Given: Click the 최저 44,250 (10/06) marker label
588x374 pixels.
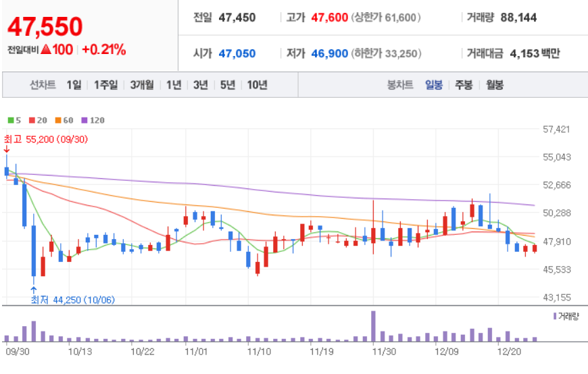Looking at the screenshot, I should click(x=73, y=300).
